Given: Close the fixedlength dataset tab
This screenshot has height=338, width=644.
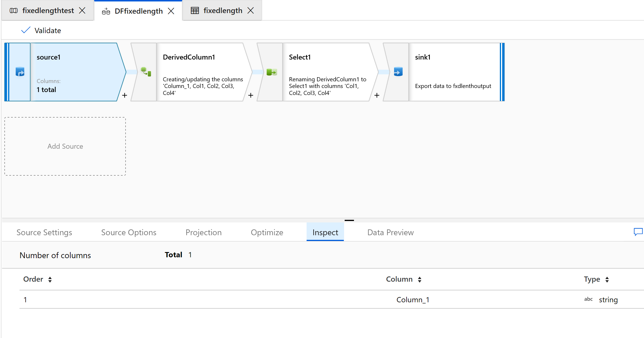Looking at the screenshot, I should (251, 11).
